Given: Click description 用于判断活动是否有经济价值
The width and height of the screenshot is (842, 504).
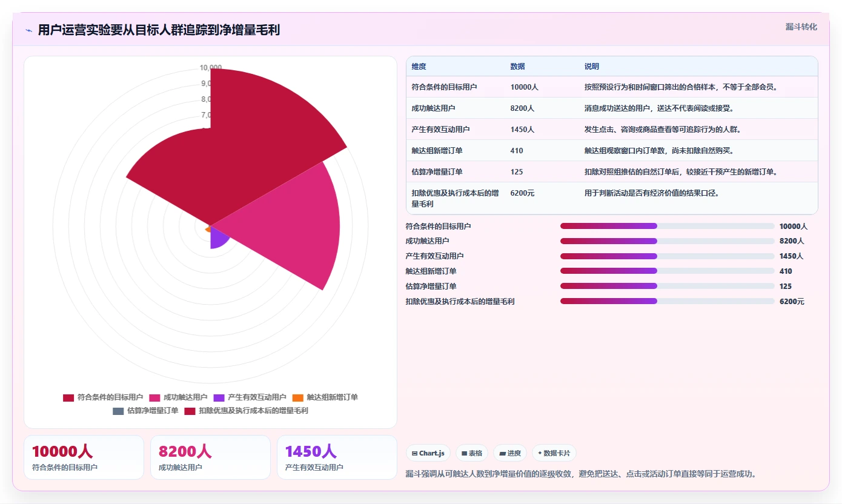Looking at the screenshot, I should point(635,193).
